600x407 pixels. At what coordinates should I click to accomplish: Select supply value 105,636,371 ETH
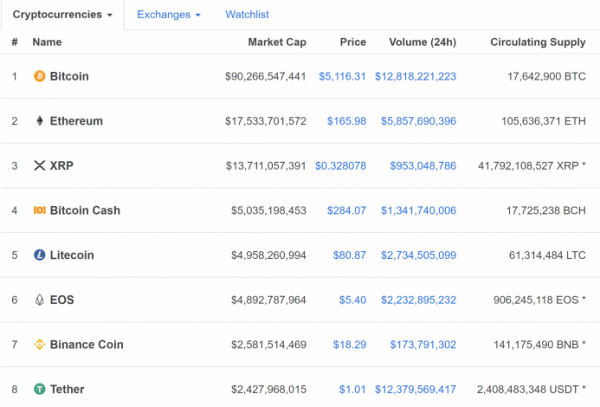coord(543,121)
